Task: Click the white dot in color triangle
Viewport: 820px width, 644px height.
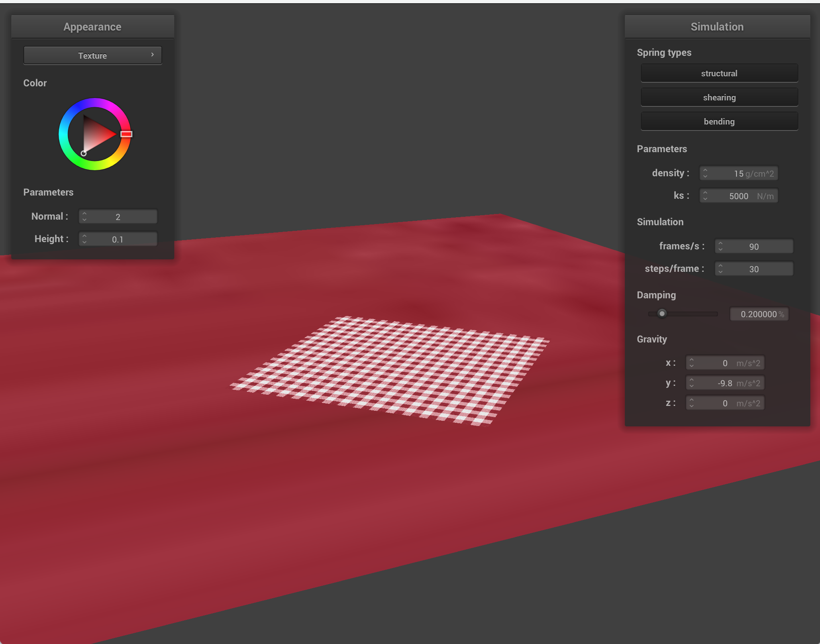Action: click(x=84, y=153)
